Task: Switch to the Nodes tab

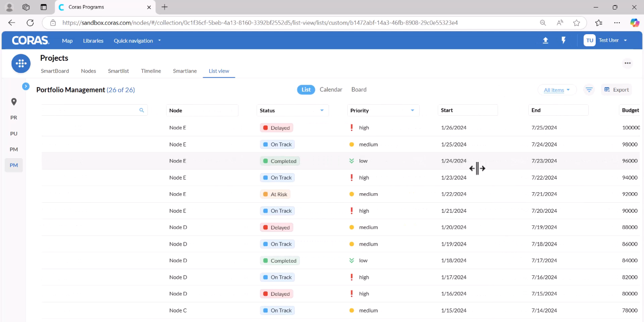Action: (x=89, y=71)
